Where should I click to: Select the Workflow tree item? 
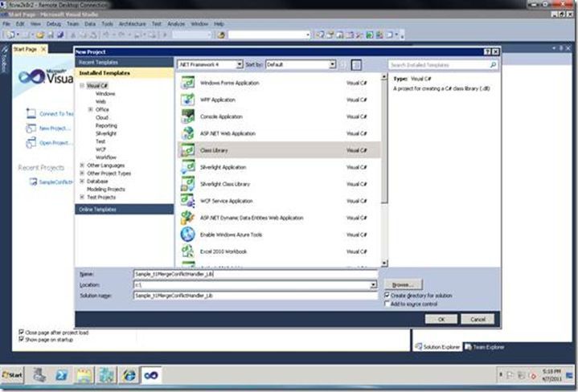coord(106,157)
